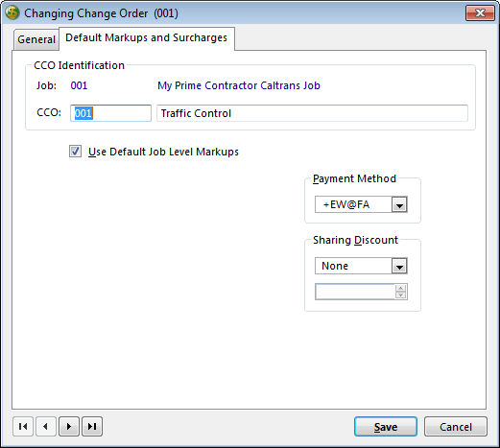Click the sharing discount amount field
This screenshot has height=448, width=500.
click(355, 292)
